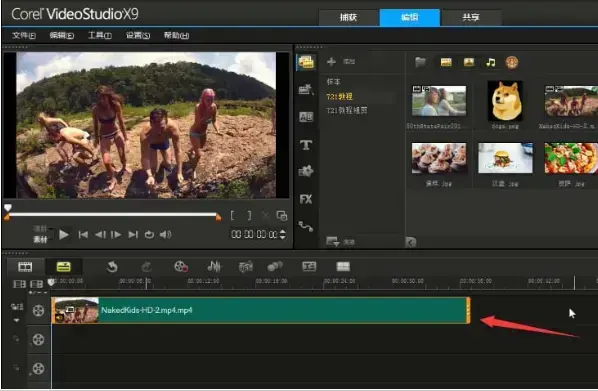Open the Title (T) library

[x=306, y=145]
